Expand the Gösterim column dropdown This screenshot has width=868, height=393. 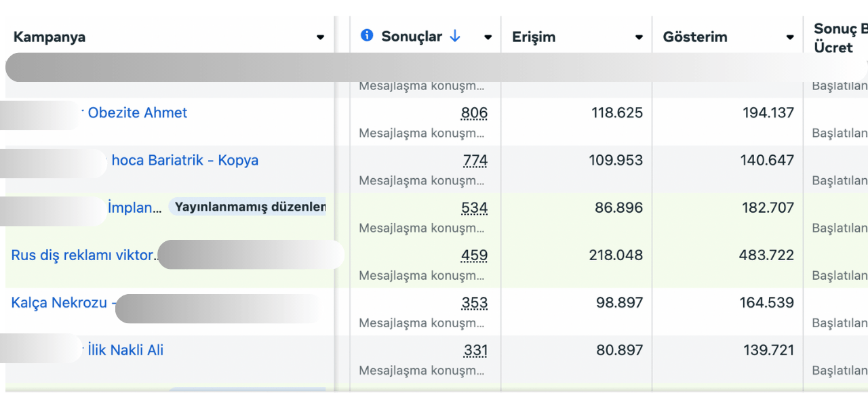(x=790, y=37)
